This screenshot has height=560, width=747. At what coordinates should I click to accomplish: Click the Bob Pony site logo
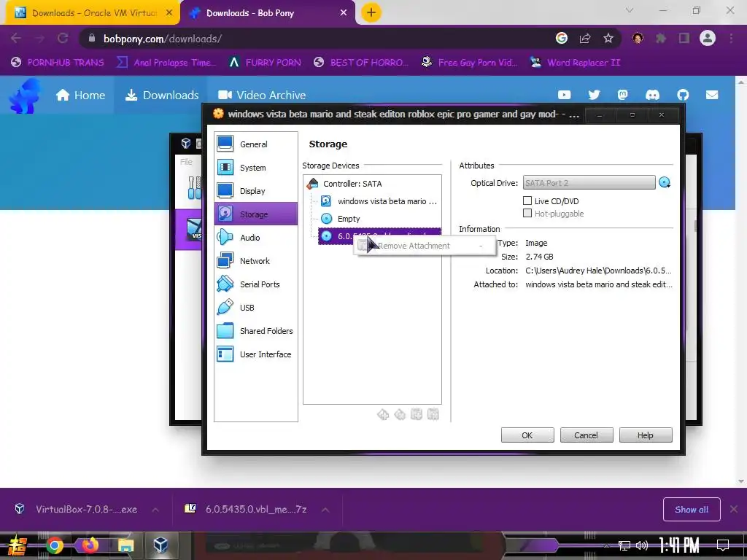click(x=25, y=96)
